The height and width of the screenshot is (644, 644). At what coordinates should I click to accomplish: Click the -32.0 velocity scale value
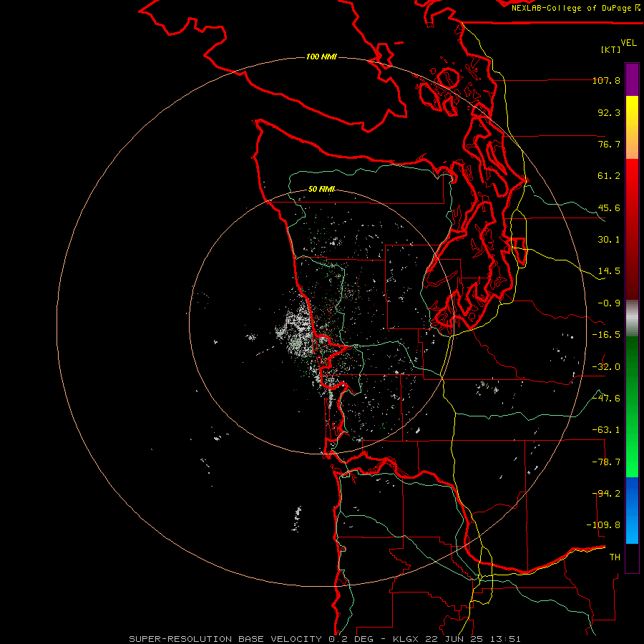[x=606, y=367]
